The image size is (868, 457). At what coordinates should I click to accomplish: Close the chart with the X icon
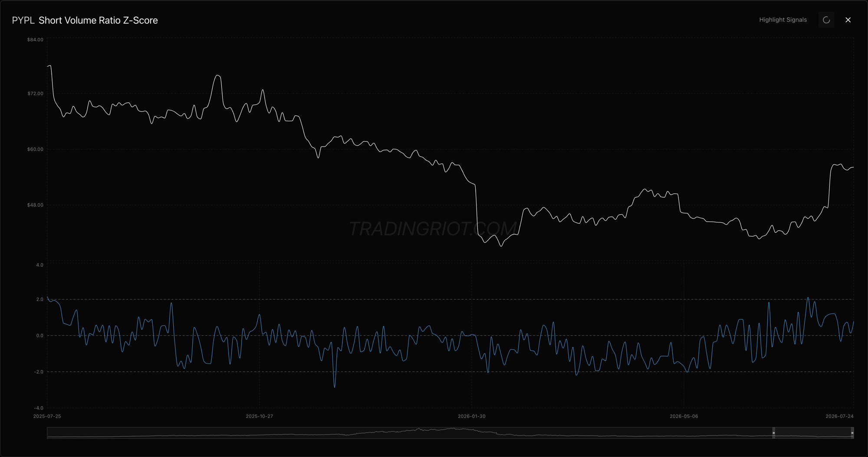click(848, 20)
